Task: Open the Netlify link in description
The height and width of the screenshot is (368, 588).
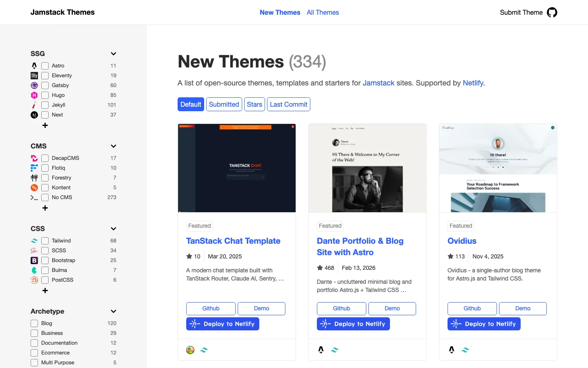Action: pos(473,83)
